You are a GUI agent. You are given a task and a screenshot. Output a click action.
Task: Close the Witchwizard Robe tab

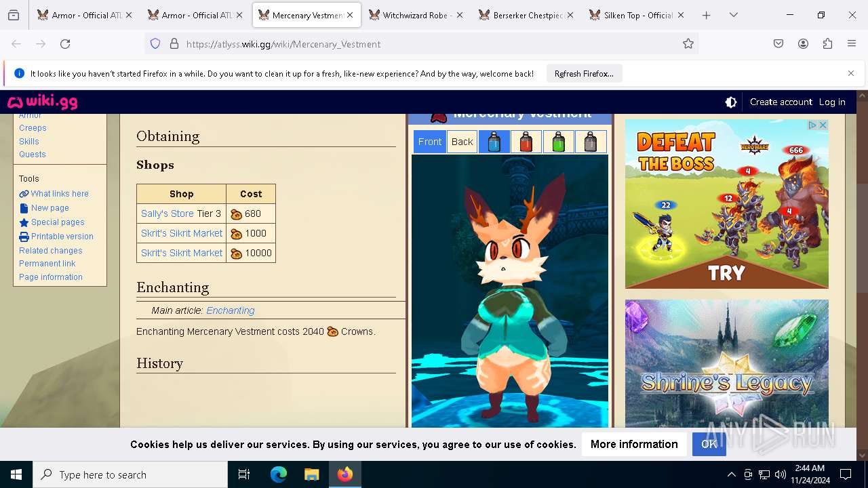460,15
